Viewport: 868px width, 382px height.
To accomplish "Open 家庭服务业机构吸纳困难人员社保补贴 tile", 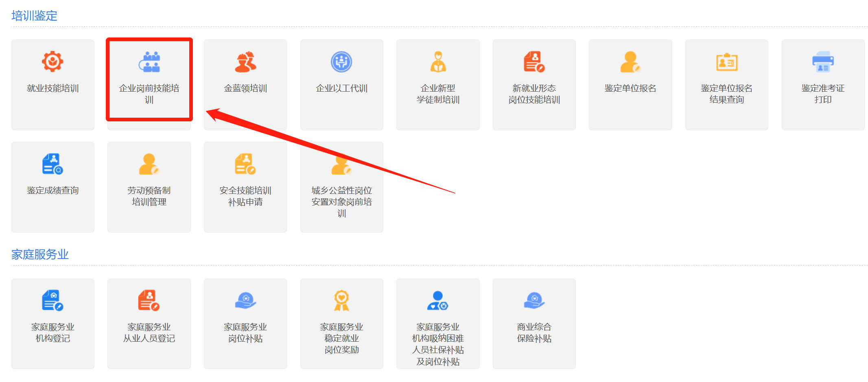I will point(438,324).
